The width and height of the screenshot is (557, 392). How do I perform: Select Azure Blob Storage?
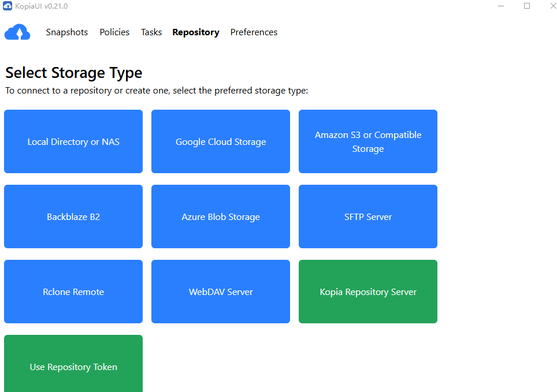click(221, 216)
